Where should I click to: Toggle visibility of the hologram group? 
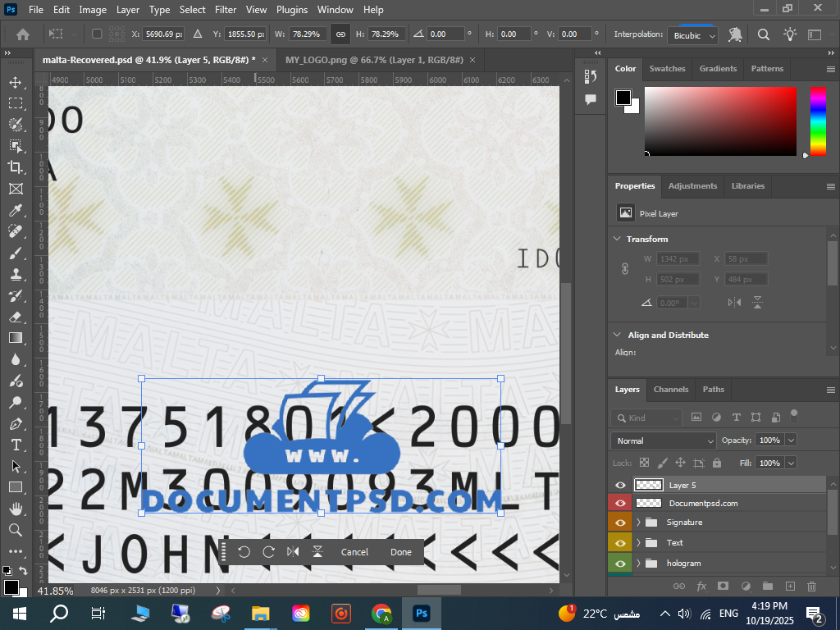point(620,563)
